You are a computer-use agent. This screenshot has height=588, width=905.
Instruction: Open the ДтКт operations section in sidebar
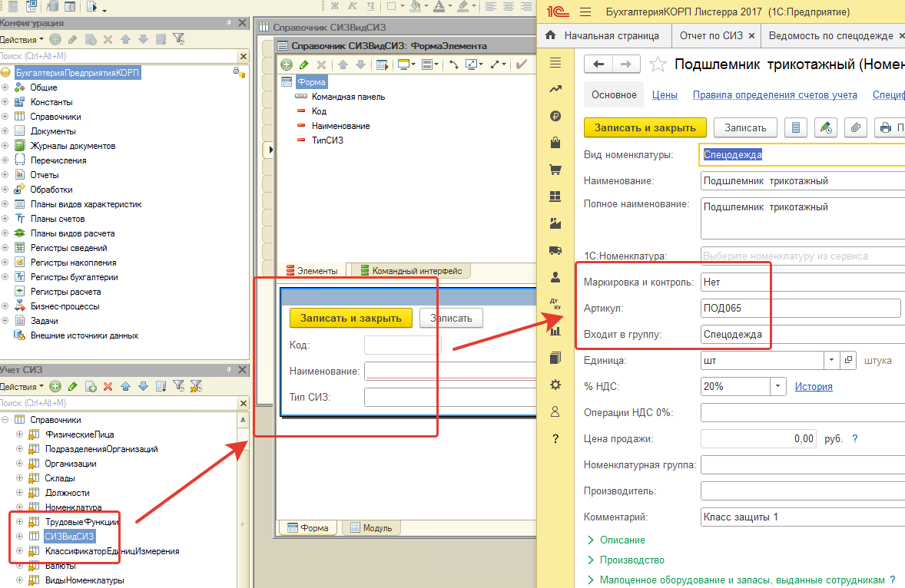555,304
